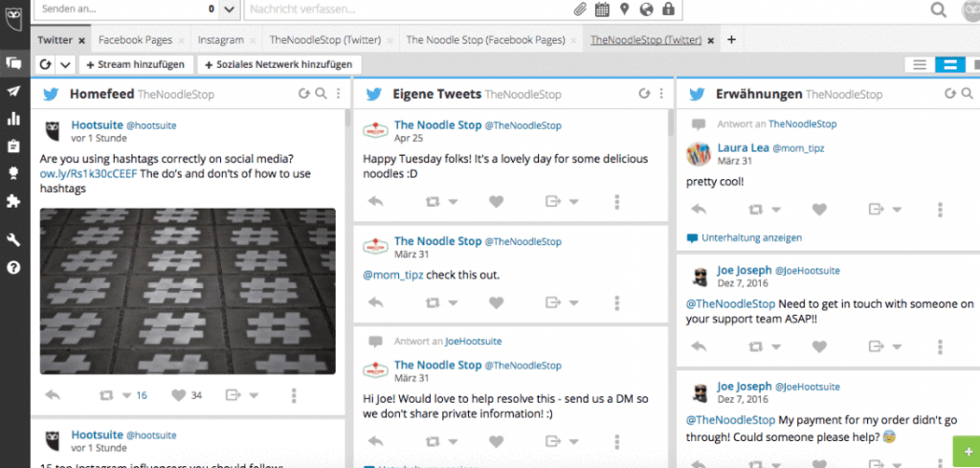
Task: Click the Nachricht verfassen message field
Action: click(406, 10)
